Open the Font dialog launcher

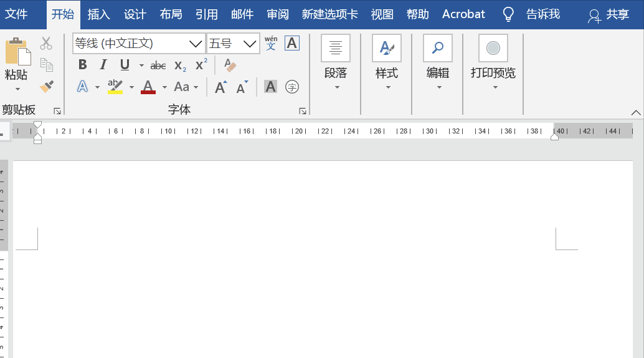click(302, 111)
